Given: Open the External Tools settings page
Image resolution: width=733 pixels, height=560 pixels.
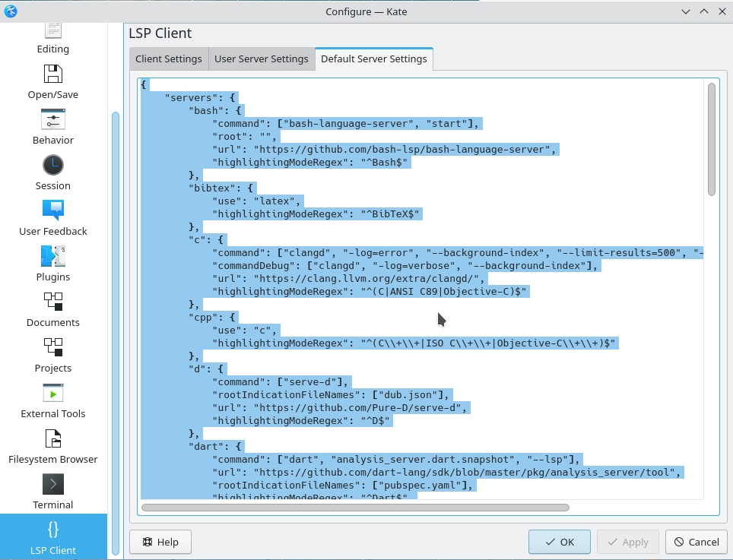Looking at the screenshot, I should click(x=52, y=400).
